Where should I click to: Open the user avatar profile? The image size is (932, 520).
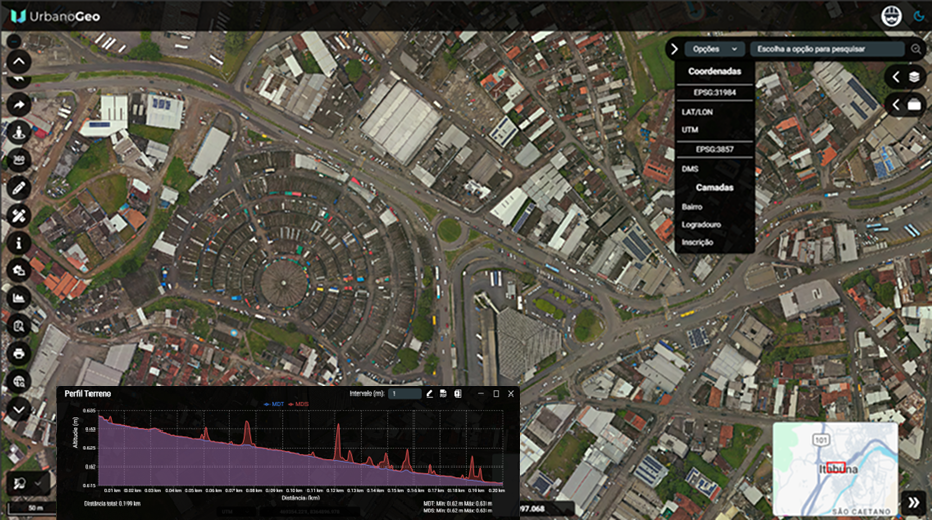tap(891, 16)
